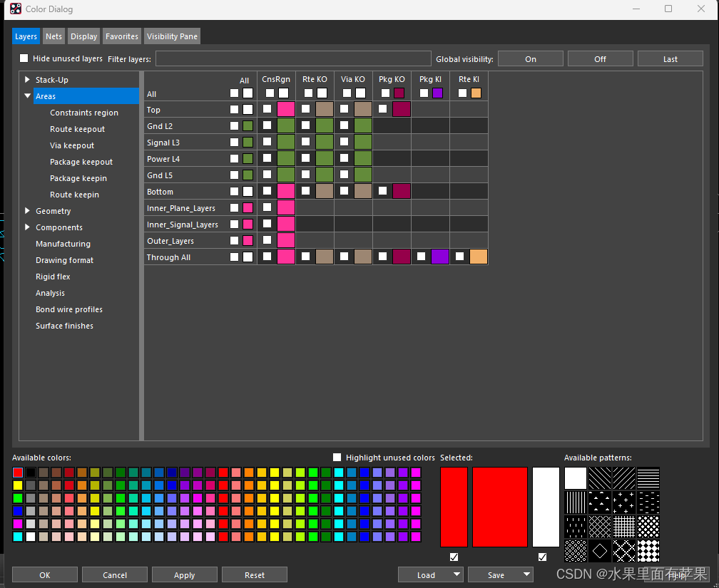Click the Color Dialog icon in the title bar

tap(15, 9)
